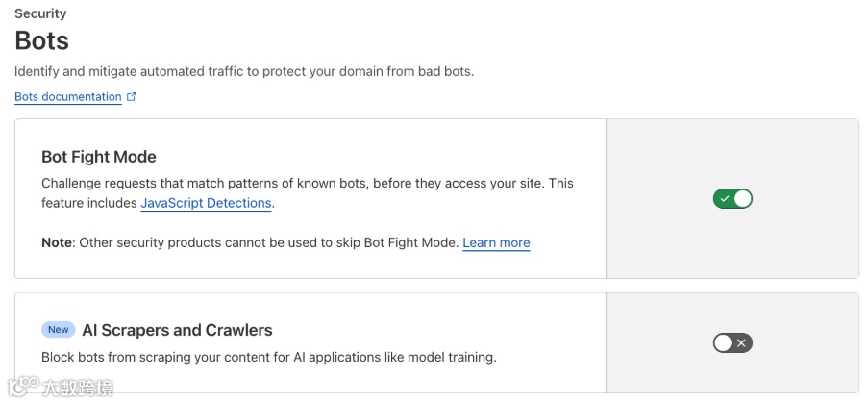Select the Security section label
The width and height of the screenshot is (868, 404).
click(x=40, y=14)
